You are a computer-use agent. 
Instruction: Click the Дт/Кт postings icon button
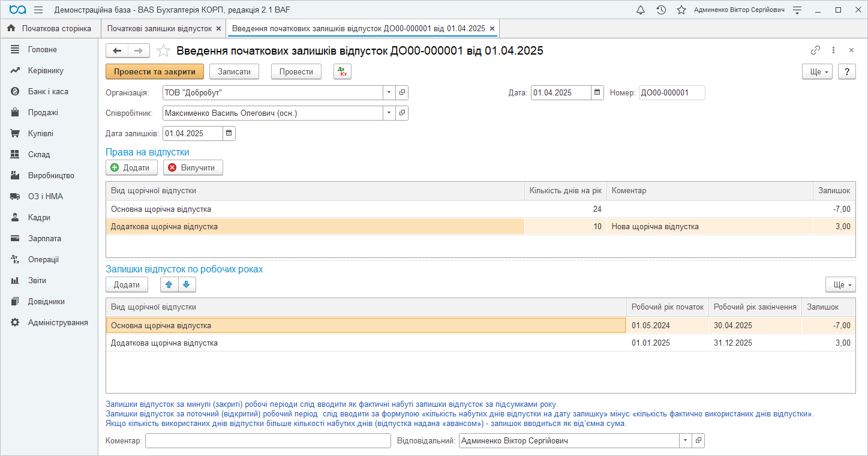pos(342,71)
